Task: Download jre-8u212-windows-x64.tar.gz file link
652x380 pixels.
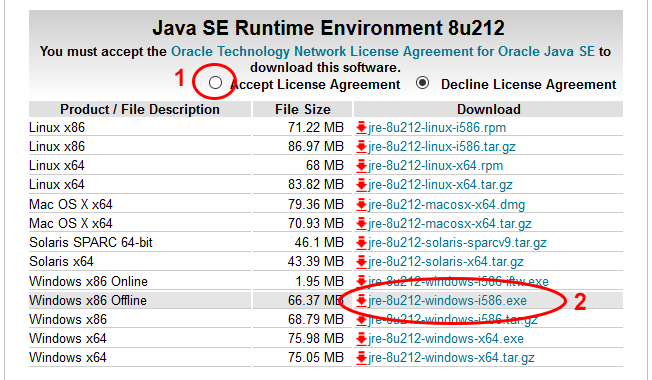Action: click(452, 358)
